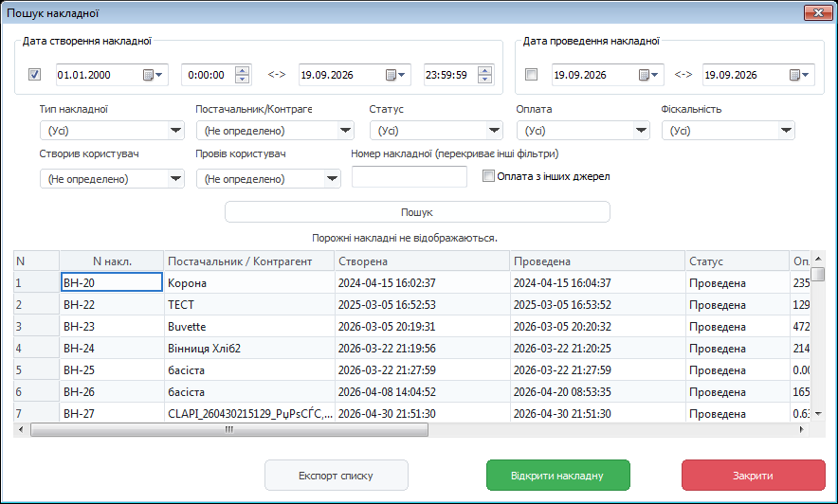
Task: Increase the 0:00:00 start time
Action: click(242, 71)
